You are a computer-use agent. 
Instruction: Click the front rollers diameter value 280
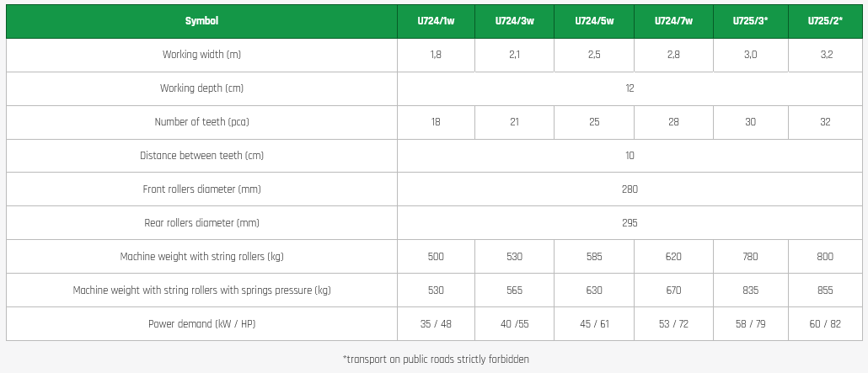click(630, 189)
